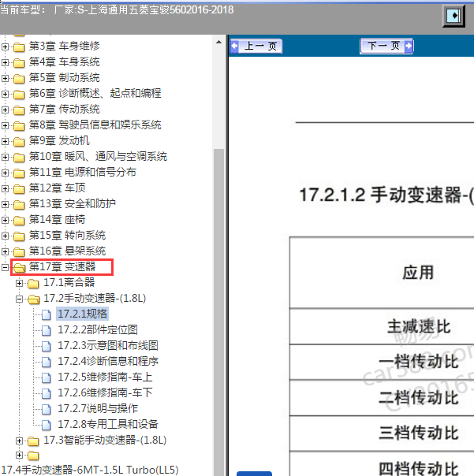Go to previous page with 上一页 button
Viewport: 474px width, 476px height.
(256, 46)
